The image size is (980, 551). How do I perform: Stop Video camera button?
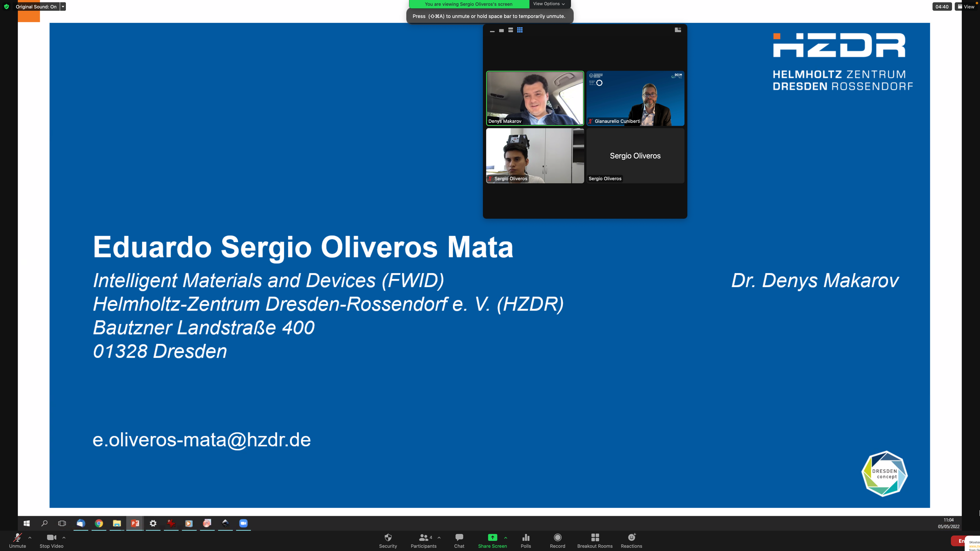(51, 541)
